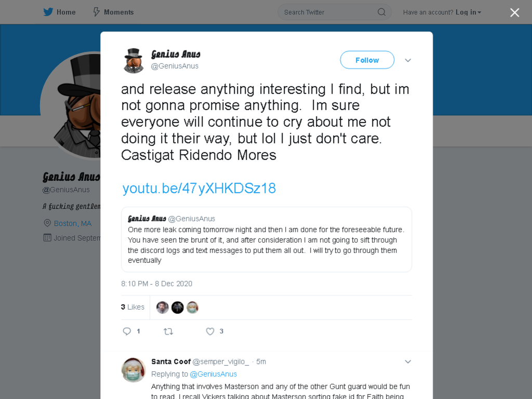The image size is (532, 399).
Task: Open the youtu.be/47yXHKDSz18 link
Action: click(x=199, y=188)
